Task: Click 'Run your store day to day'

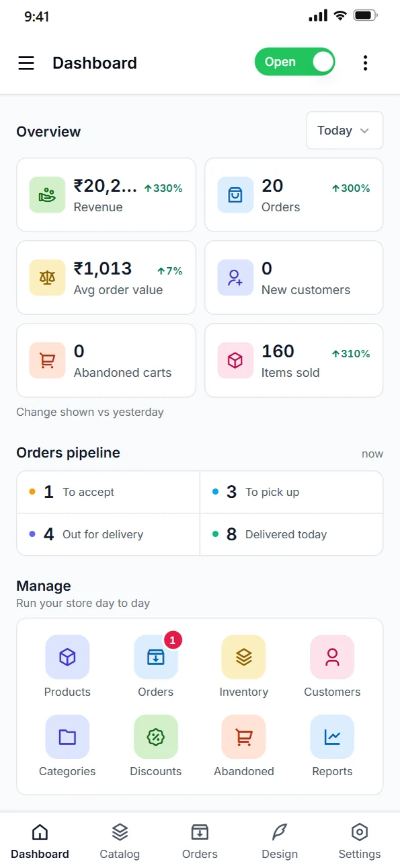Action: coord(83,603)
